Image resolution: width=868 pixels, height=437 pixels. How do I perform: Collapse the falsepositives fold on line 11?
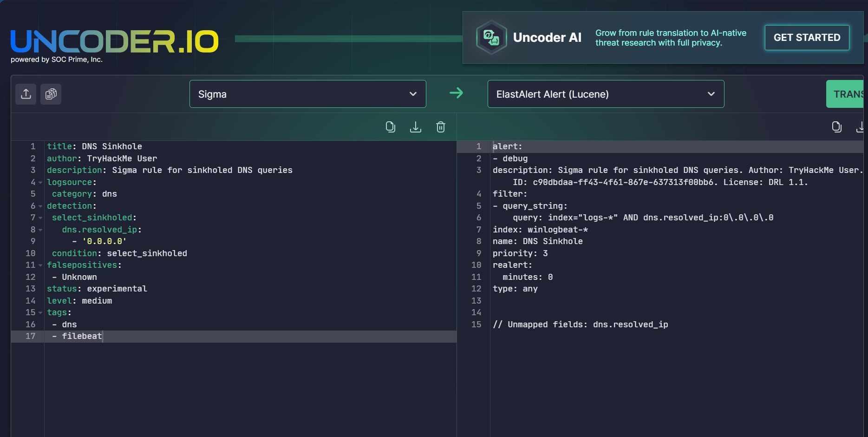tap(40, 265)
